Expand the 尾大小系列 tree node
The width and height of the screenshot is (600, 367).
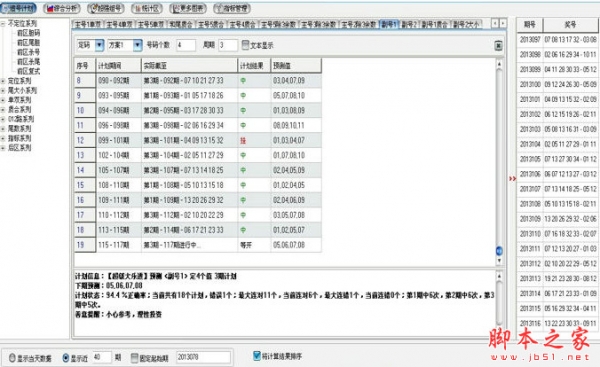(x=3, y=91)
